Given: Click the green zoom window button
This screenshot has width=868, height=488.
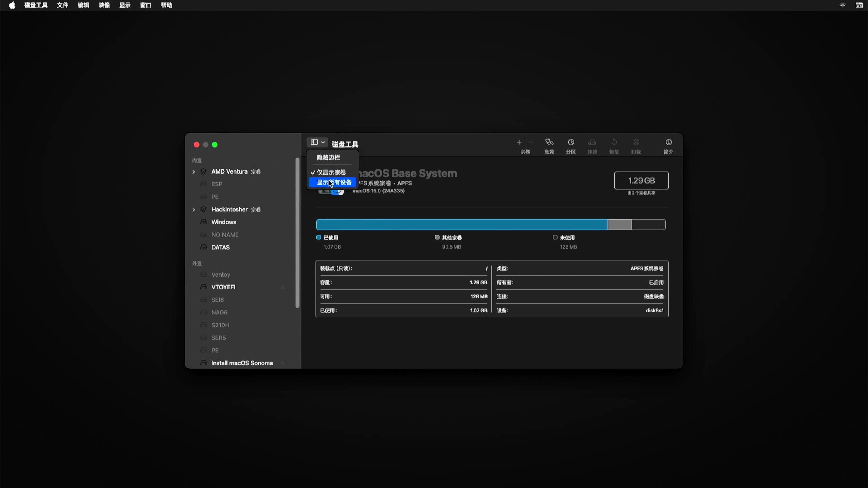Looking at the screenshot, I should pos(215,145).
